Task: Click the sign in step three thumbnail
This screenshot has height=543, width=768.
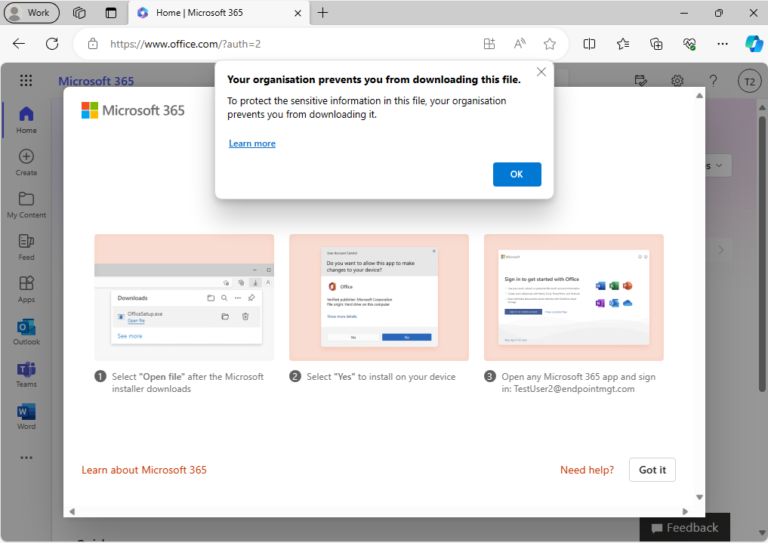Action: click(574, 297)
